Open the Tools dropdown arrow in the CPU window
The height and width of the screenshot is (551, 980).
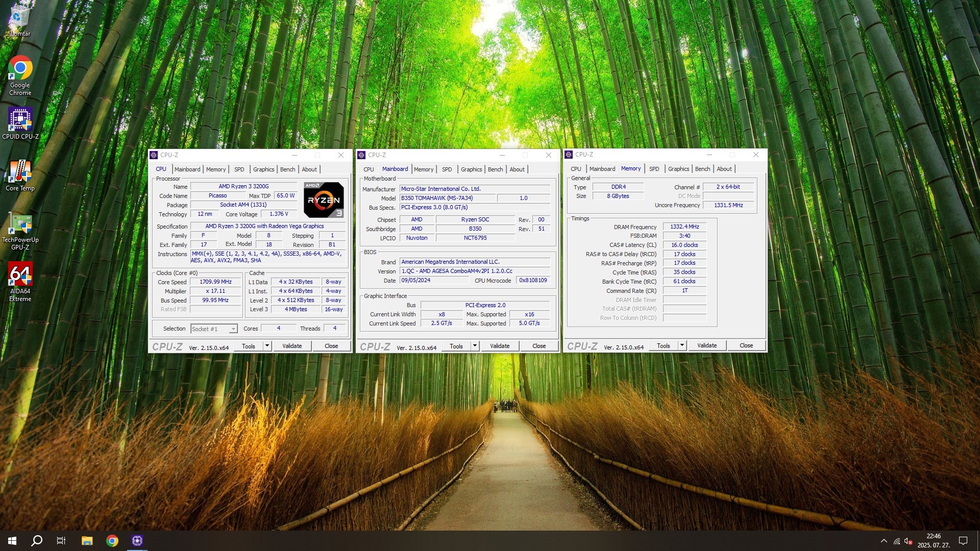pos(267,346)
